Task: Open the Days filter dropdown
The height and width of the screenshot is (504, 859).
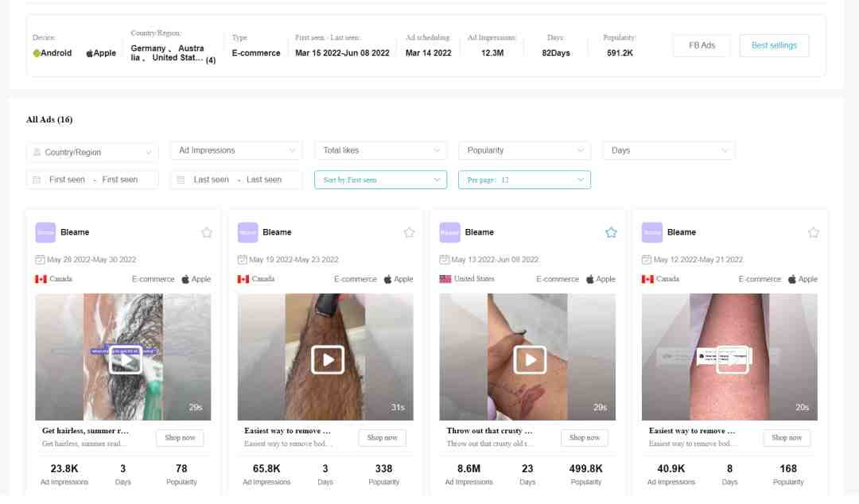Action: [x=669, y=150]
